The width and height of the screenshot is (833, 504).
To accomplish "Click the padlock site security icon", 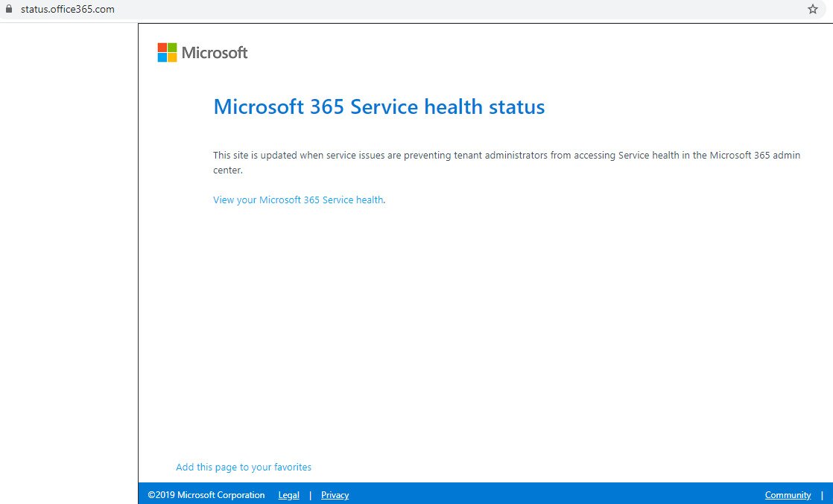I will tap(8, 8).
